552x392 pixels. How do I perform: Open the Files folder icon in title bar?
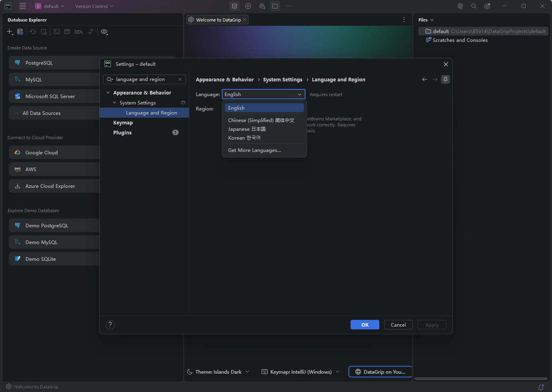[x=275, y=6]
